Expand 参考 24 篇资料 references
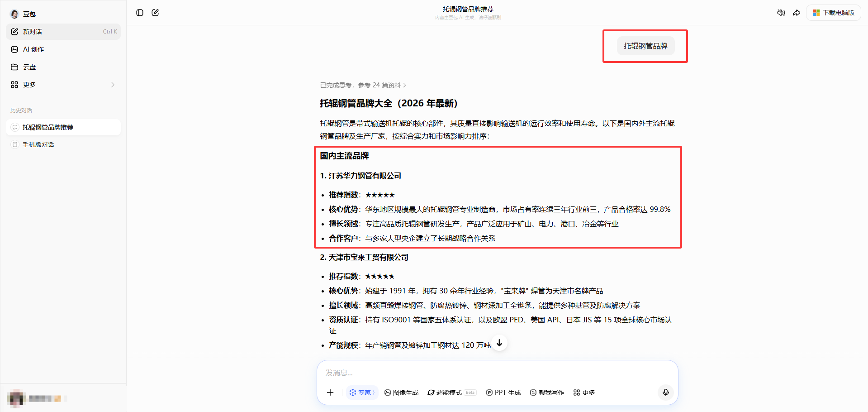Image resolution: width=868 pixels, height=412 pixels. 363,85
